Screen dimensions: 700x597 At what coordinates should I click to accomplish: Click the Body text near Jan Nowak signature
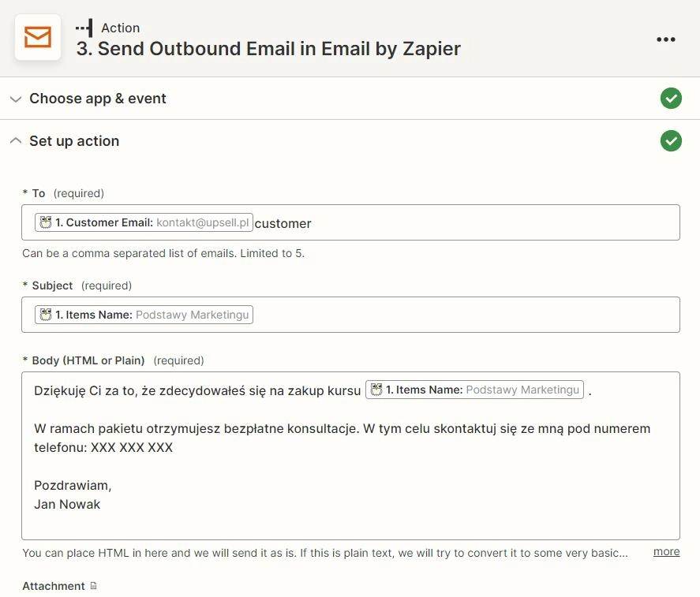coord(67,504)
